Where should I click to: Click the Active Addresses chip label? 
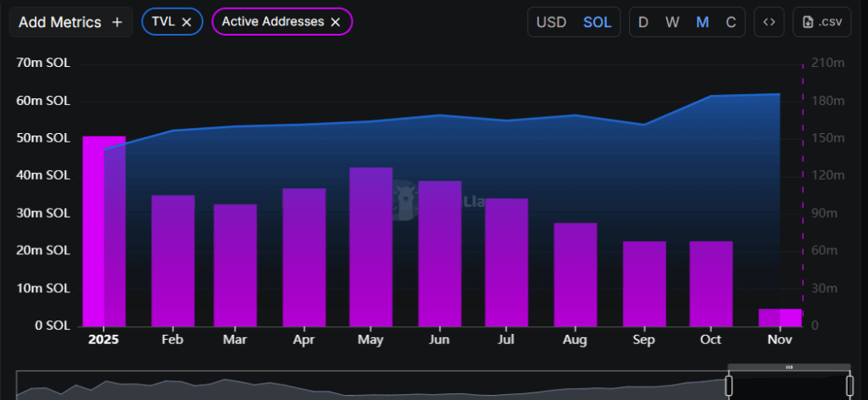pos(272,22)
